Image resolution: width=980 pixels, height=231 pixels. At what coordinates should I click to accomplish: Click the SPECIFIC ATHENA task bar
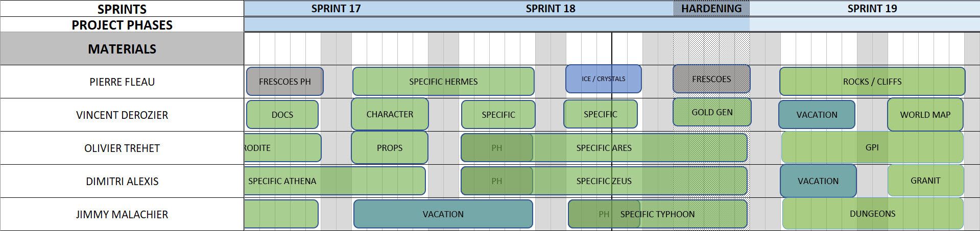coord(335,181)
